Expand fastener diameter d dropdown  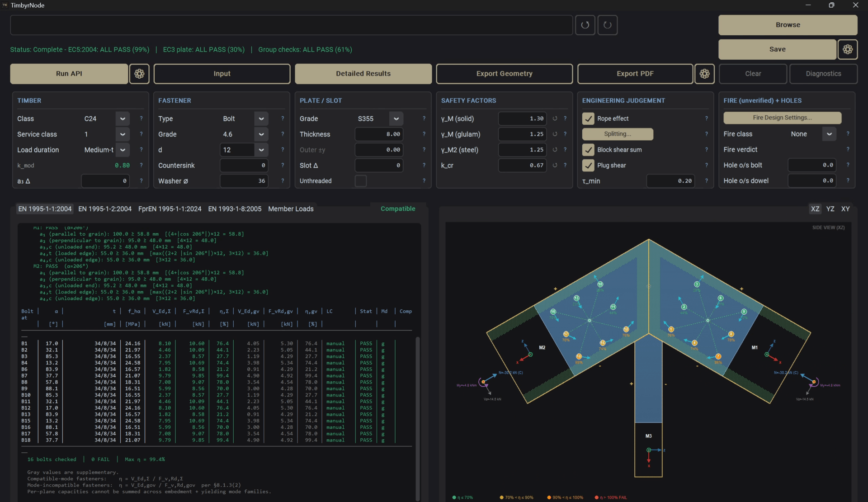261,150
